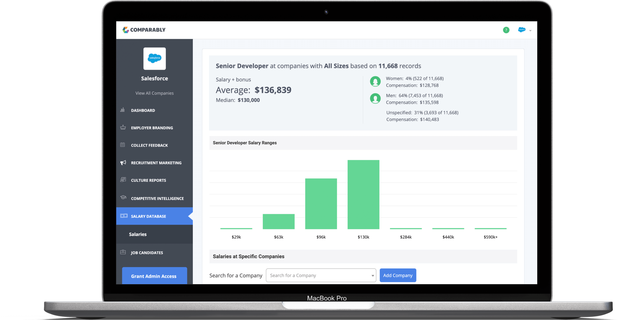The image size is (644, 320).
Task: Expand the account menu chevron
Action: 531,30
